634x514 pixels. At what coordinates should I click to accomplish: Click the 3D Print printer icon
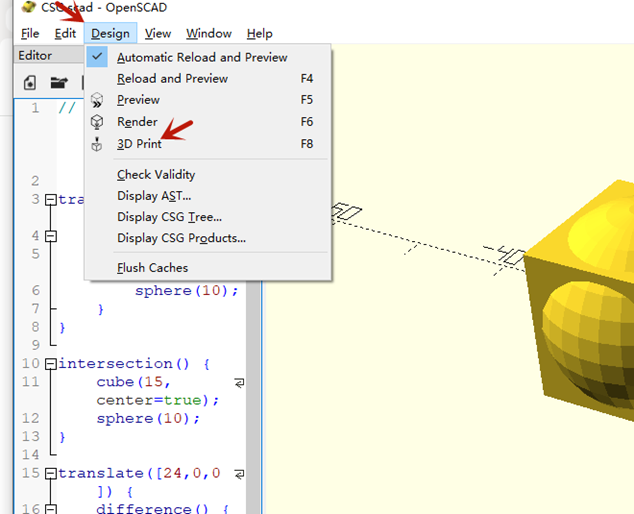[97, 144]
